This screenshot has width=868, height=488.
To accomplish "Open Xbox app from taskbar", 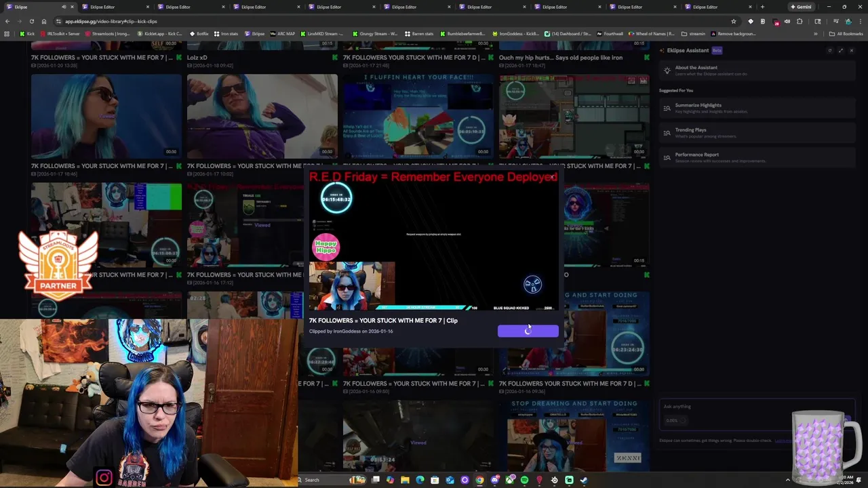I will (510, 480).
